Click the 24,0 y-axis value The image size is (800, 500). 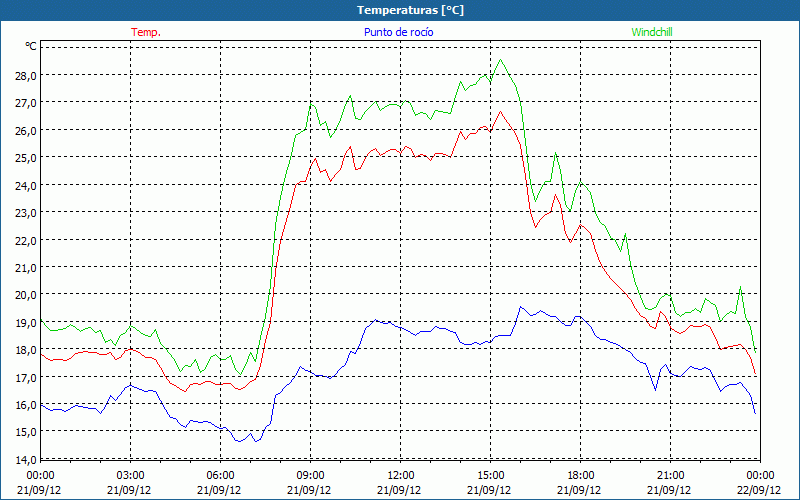click(x=26, y=185)
